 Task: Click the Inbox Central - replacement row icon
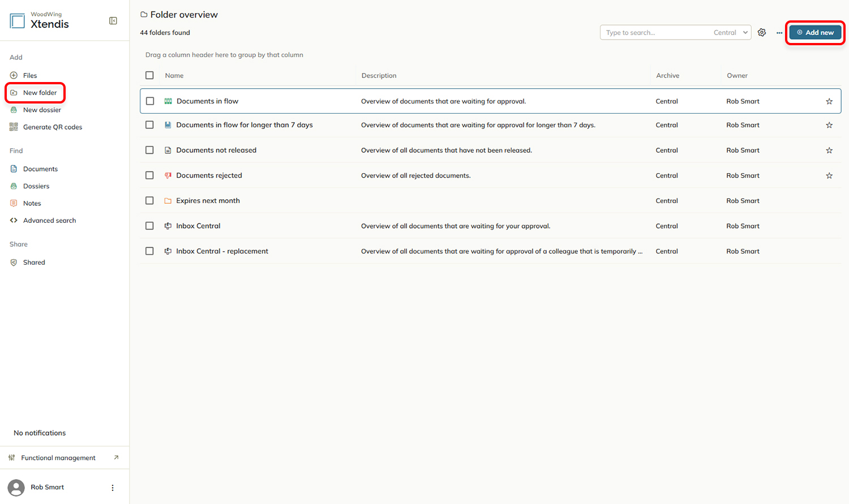point(168,251)
